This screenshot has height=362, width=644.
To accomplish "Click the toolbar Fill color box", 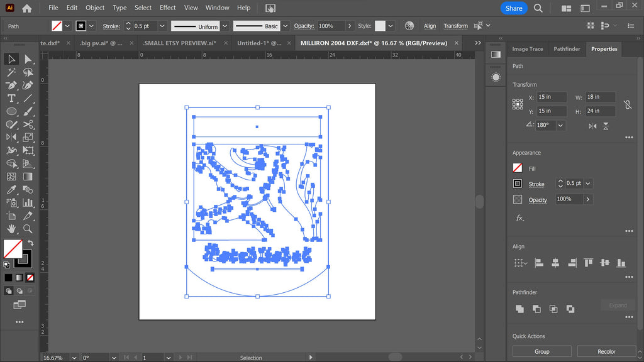I will [x=13, y=249].
